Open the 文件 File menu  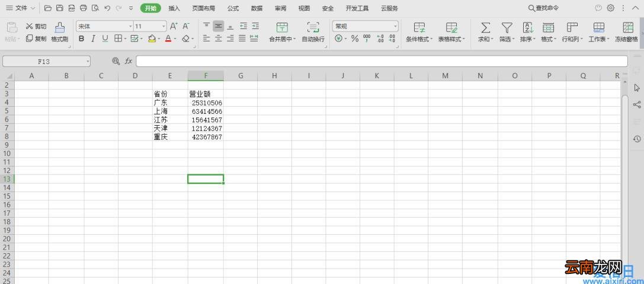(x=21, y=8)
